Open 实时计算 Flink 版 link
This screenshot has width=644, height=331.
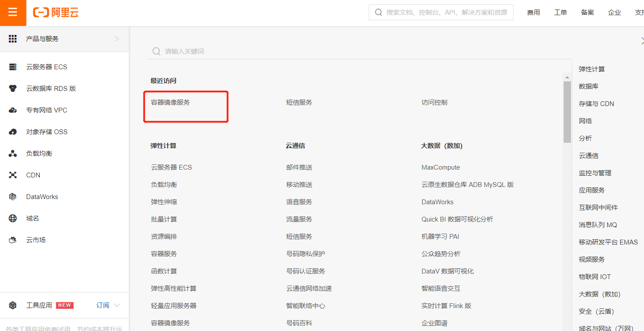(x=446, y=306)
